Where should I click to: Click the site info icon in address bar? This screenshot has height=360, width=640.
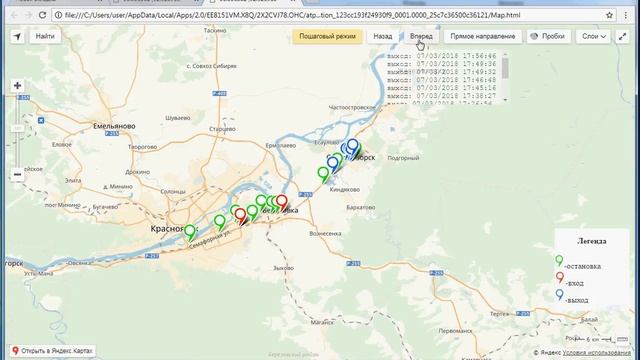[x=58, y=15]
